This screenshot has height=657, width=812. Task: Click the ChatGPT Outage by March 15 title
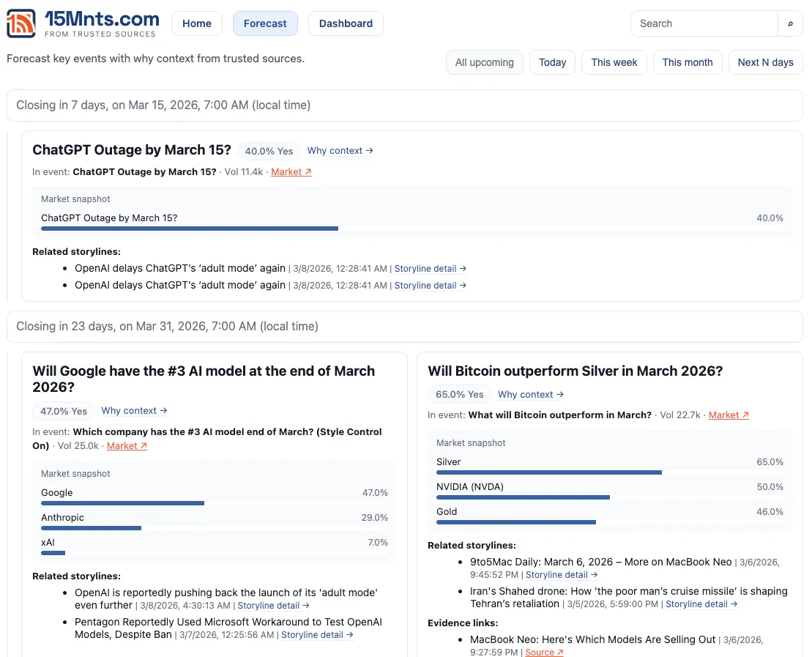(132, 149)
